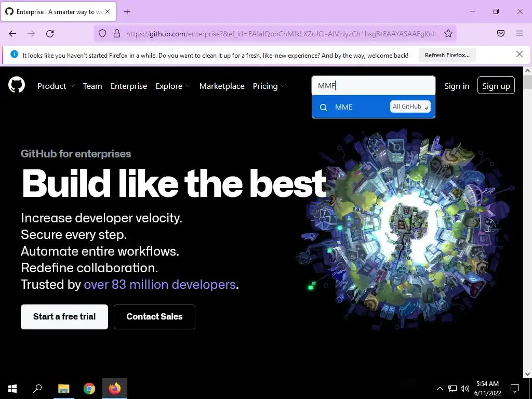Select Enterprise in the navigation bar
Screen dimensions: 532x399
click(129, 86)
